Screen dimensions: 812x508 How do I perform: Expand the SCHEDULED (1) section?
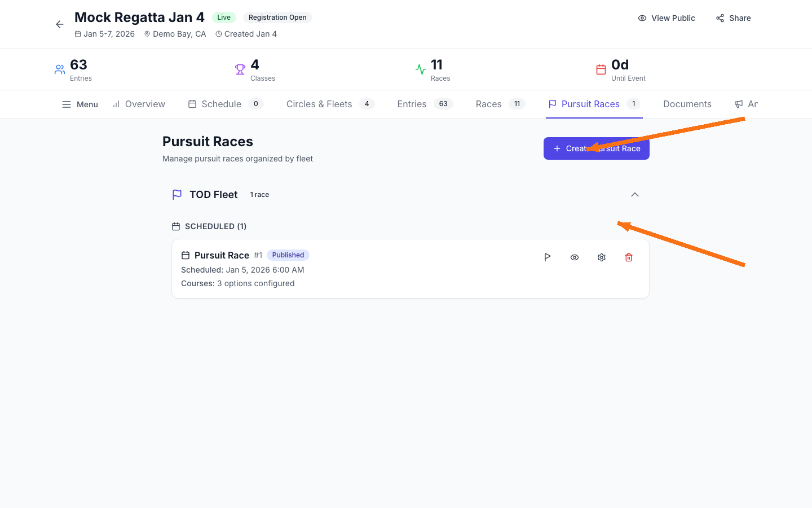pyautogui.click(x=215, y=226)
